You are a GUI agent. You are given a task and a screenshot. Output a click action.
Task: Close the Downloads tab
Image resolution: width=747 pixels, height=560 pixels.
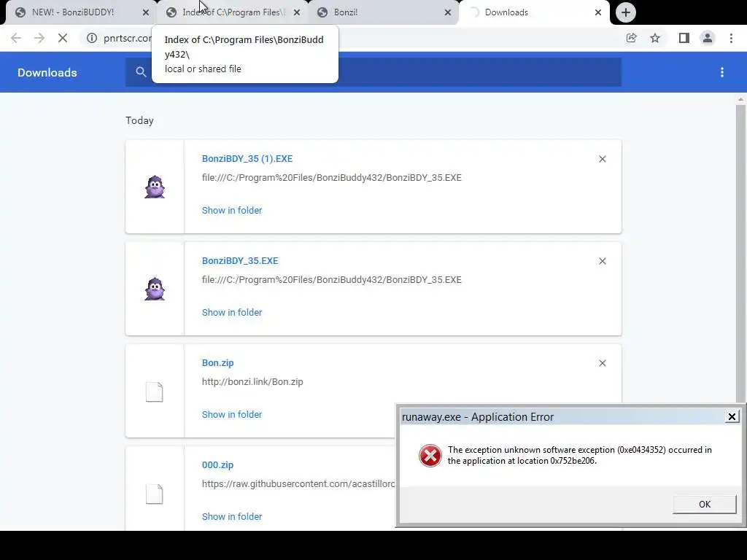tap(598, 13)
